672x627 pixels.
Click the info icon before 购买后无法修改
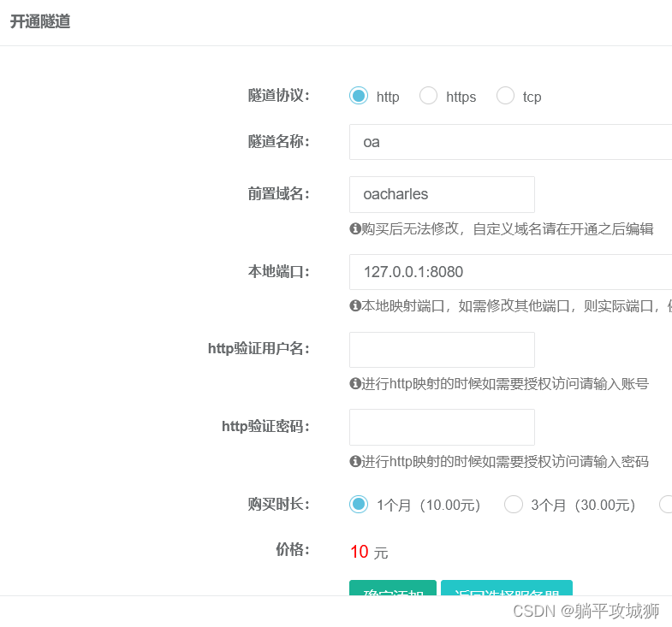pos(355,228)
